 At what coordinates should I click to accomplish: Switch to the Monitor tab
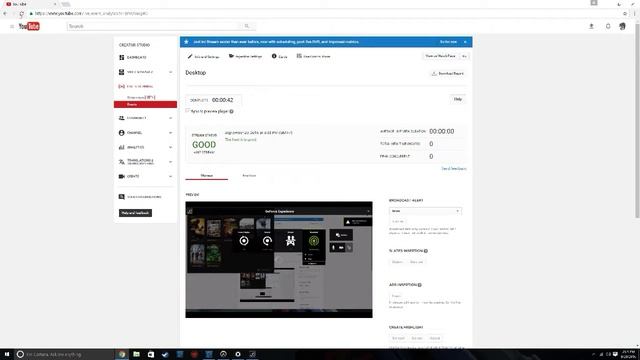coord(207,176)
